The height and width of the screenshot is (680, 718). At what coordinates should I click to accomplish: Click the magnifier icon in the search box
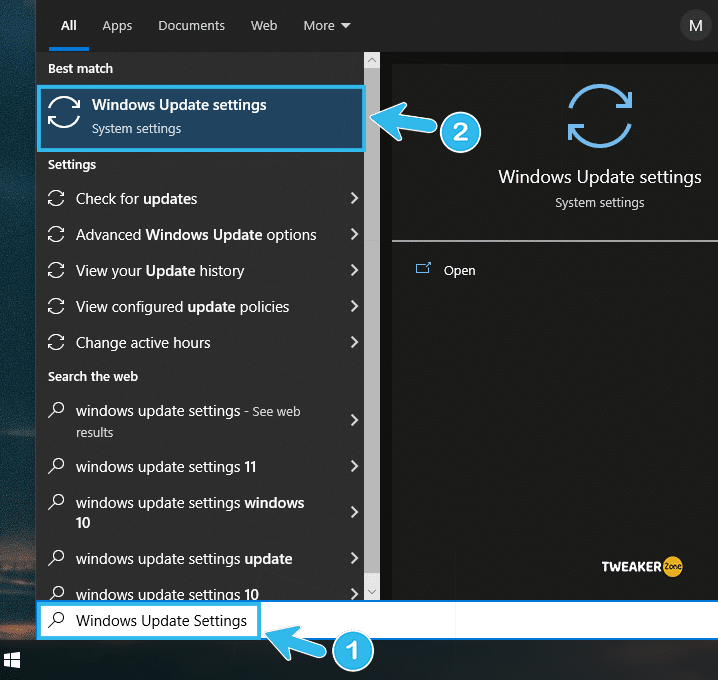pyautogui.click(x=57, y=620)
